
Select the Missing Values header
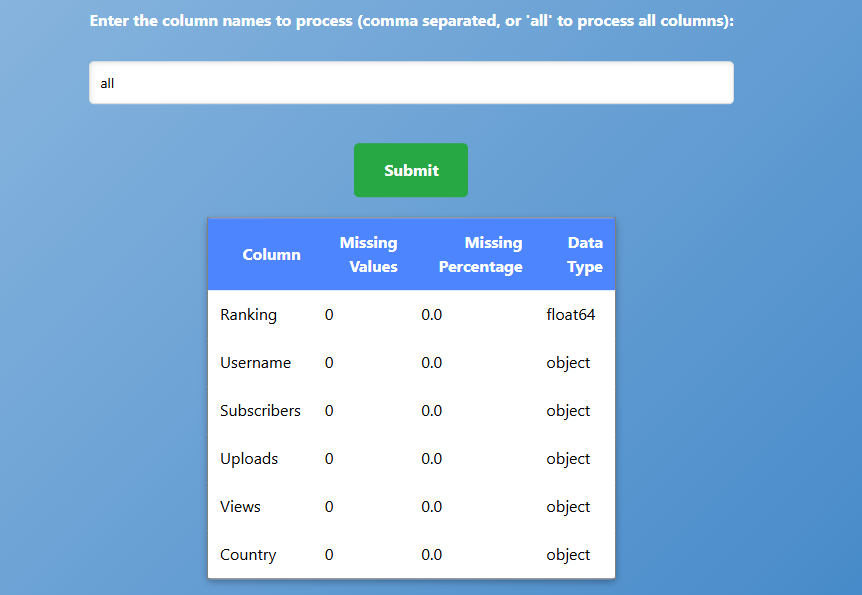pos(368,255)
